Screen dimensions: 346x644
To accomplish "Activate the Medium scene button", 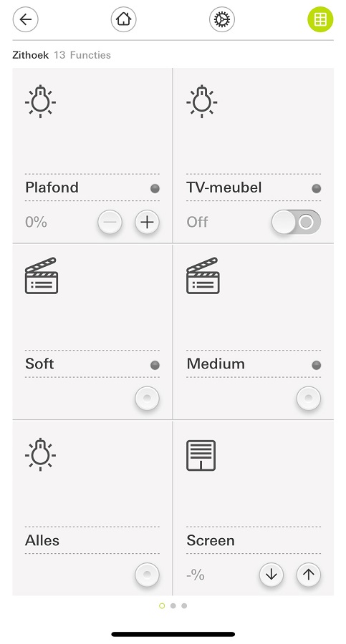I will click(309, 399).
